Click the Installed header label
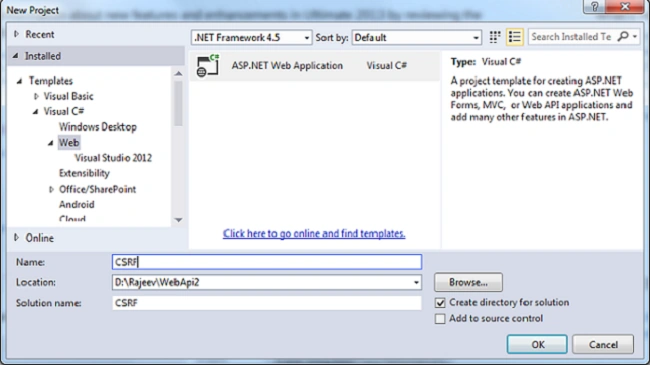The image size is (650, 365). tap(43, 56)
